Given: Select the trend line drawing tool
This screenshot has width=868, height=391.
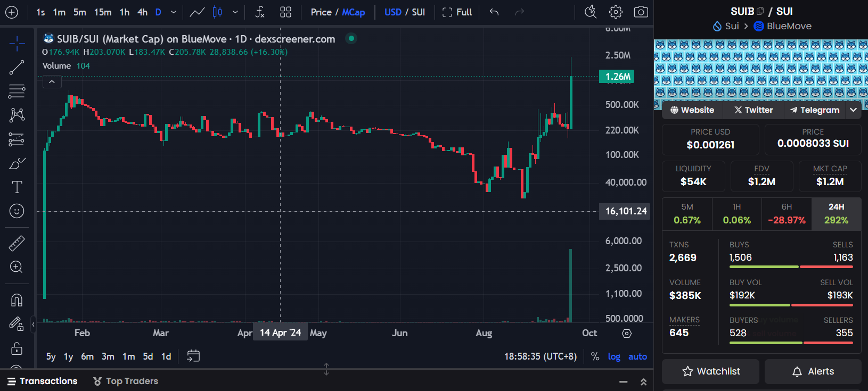Looking at the screenshot, I should tap(17, 68).
